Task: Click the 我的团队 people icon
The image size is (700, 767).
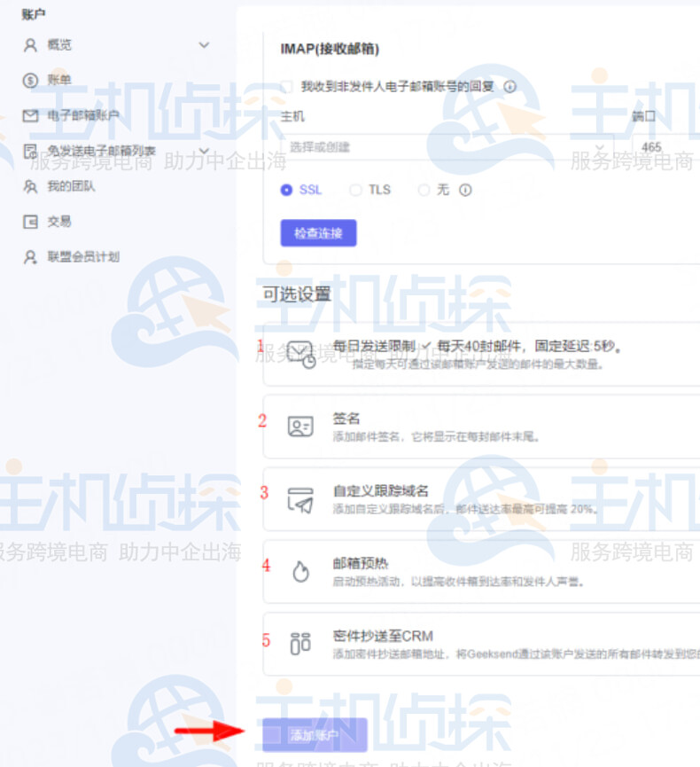Action: (30, 186)
